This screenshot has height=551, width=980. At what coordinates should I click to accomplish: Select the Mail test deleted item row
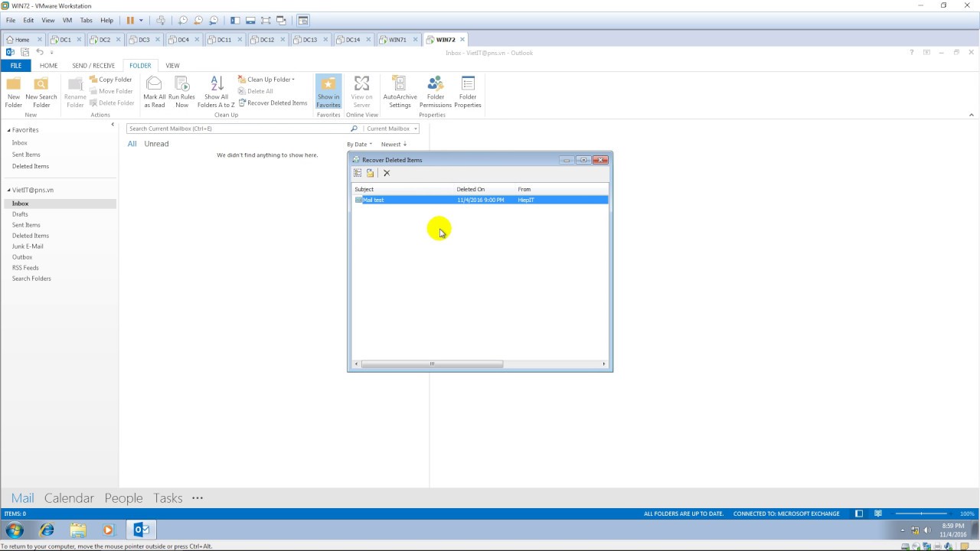(x=481, y=200)
